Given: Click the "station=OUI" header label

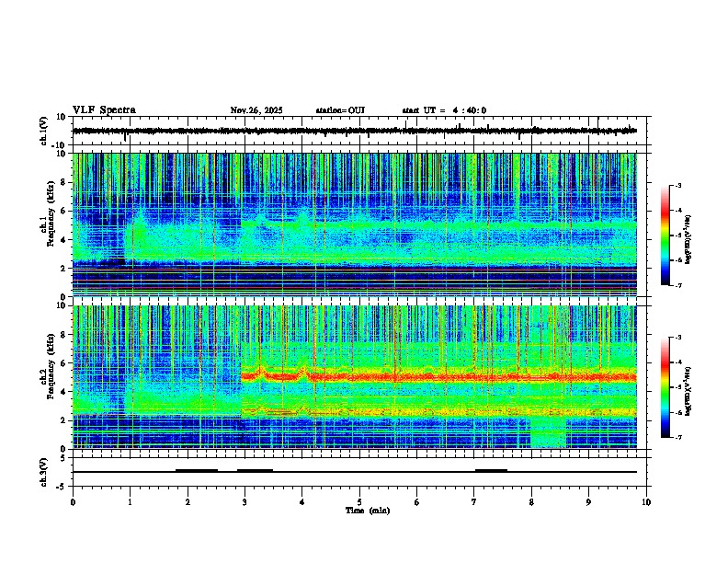Looking at the screenshot, I should pos(340,110).
